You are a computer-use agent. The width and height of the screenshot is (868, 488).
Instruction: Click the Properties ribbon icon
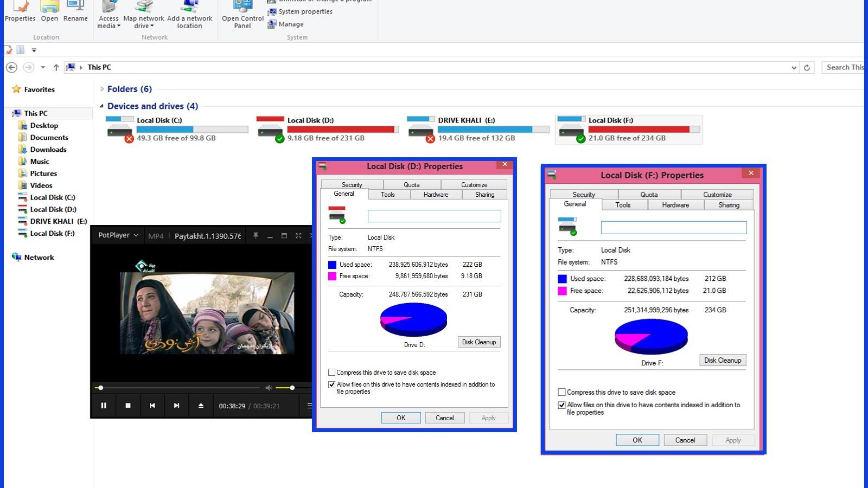point(20,11)
